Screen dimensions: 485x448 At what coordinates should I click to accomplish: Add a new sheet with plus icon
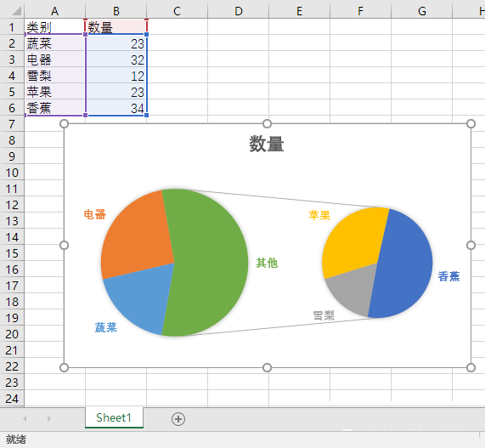point(178,419)
